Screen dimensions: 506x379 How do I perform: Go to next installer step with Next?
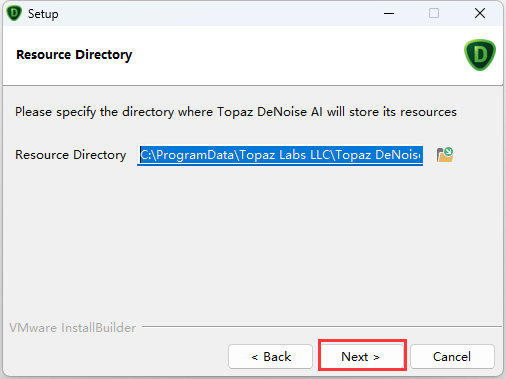coord(362,356)
